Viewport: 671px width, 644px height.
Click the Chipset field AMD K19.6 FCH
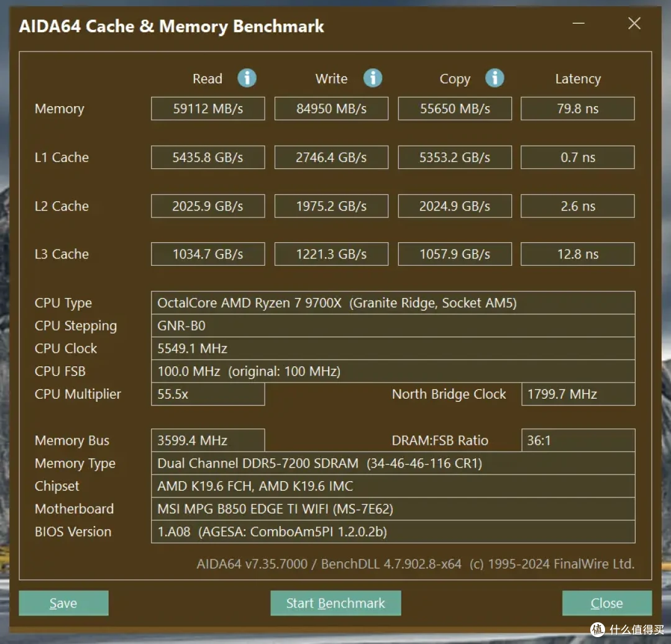[x=393, y=486]
